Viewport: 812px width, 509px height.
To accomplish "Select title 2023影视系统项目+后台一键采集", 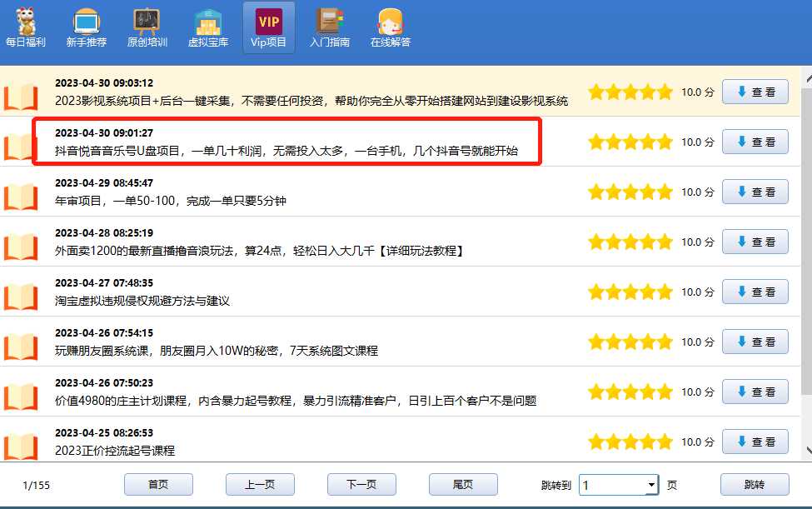I will (311, 101).
